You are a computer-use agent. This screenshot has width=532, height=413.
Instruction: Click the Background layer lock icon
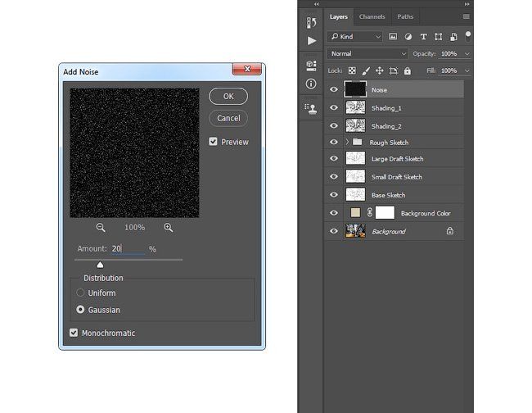tap(450, 231)
